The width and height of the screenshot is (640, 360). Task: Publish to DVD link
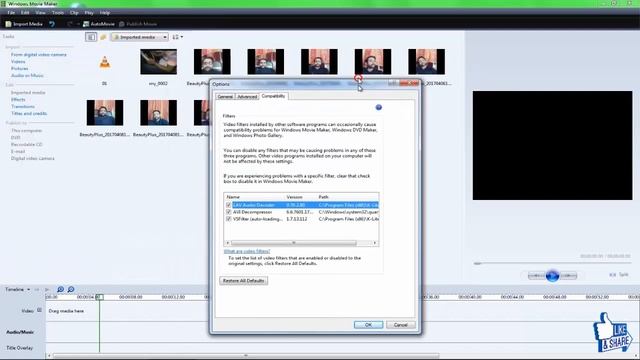coord(16,138)
